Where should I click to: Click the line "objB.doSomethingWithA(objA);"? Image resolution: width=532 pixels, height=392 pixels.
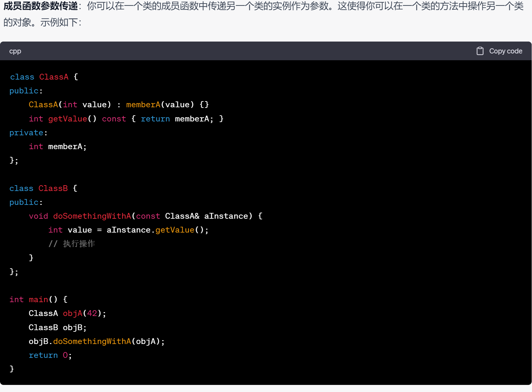[x=97, y=341]
